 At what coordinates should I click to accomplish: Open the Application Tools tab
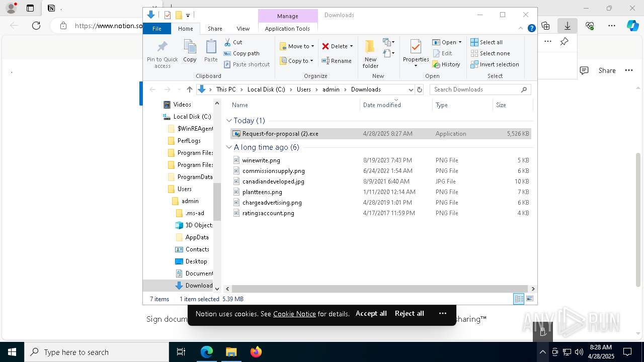287,29
